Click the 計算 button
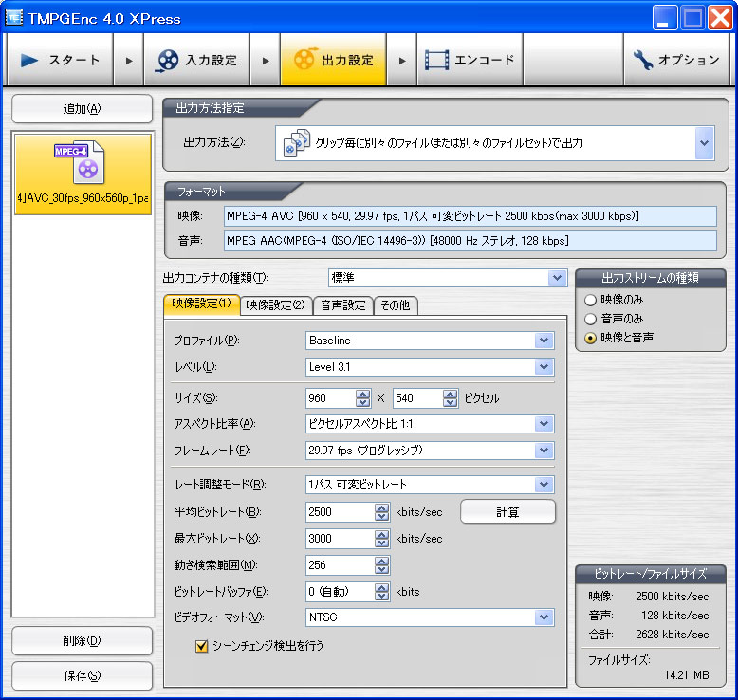738x700 pixels. (507, 511)
